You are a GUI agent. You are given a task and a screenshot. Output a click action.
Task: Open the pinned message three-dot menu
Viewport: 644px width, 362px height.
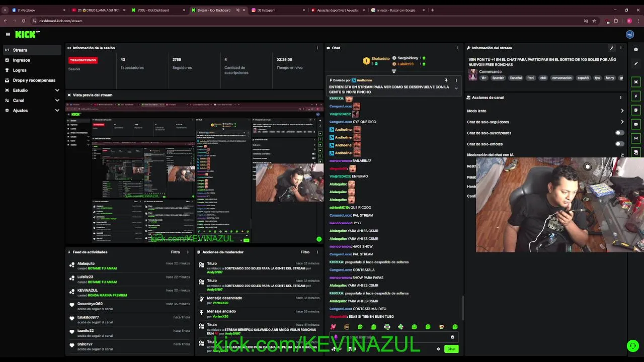[456, 80]
